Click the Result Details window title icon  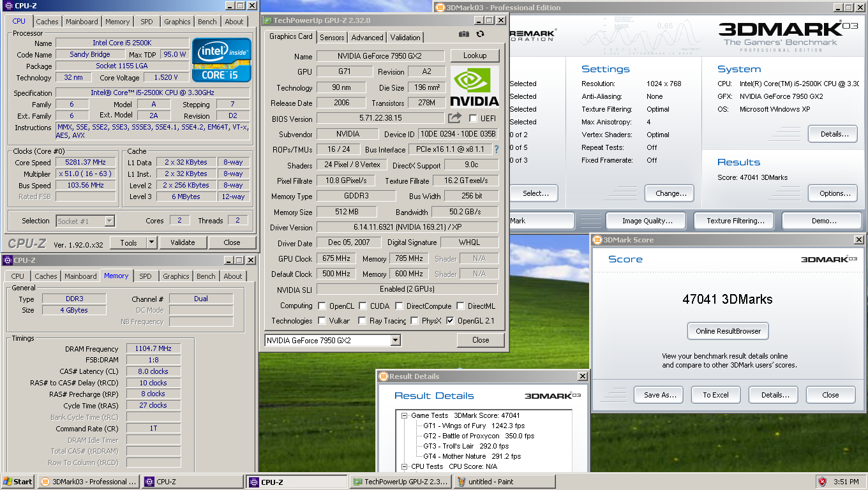383,376
